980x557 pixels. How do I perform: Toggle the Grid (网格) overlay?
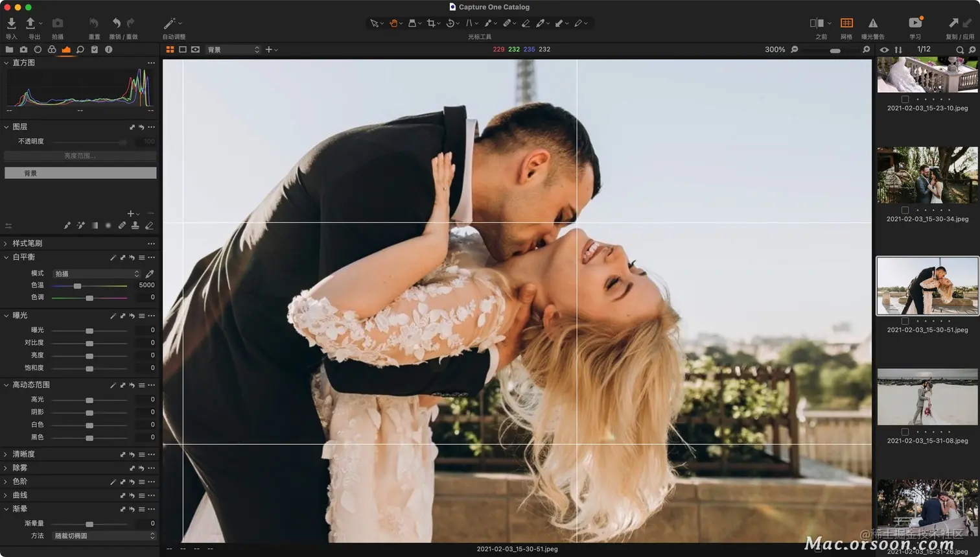point(846,23)
